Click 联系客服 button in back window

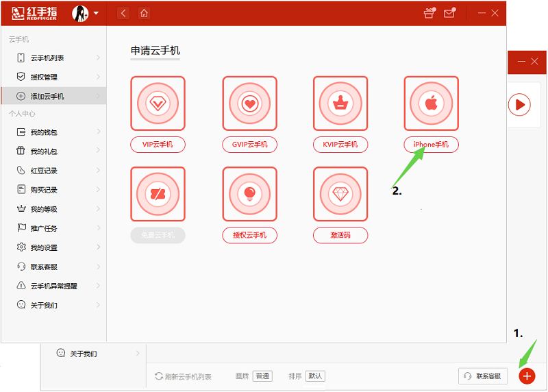483,376
